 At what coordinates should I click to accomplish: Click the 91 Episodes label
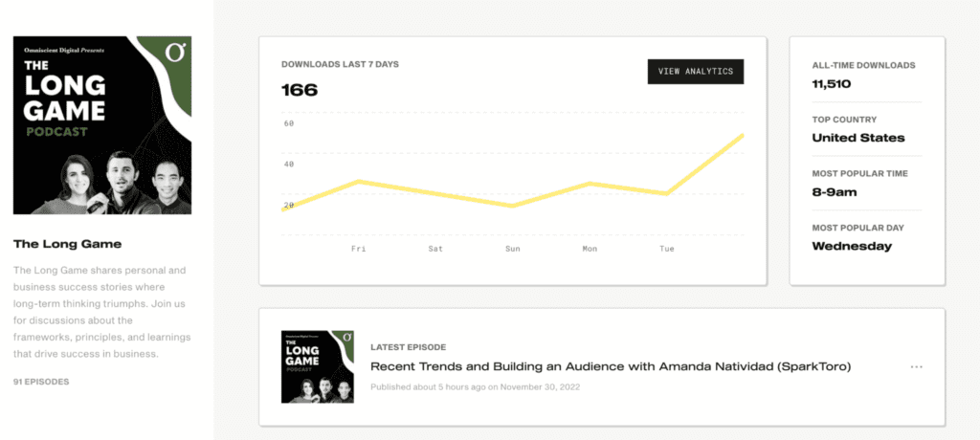pyautogui.click(x=41, y=382)
